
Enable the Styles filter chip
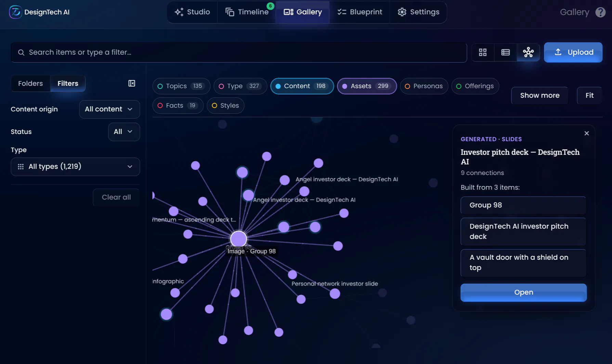[x=225, y=106]
